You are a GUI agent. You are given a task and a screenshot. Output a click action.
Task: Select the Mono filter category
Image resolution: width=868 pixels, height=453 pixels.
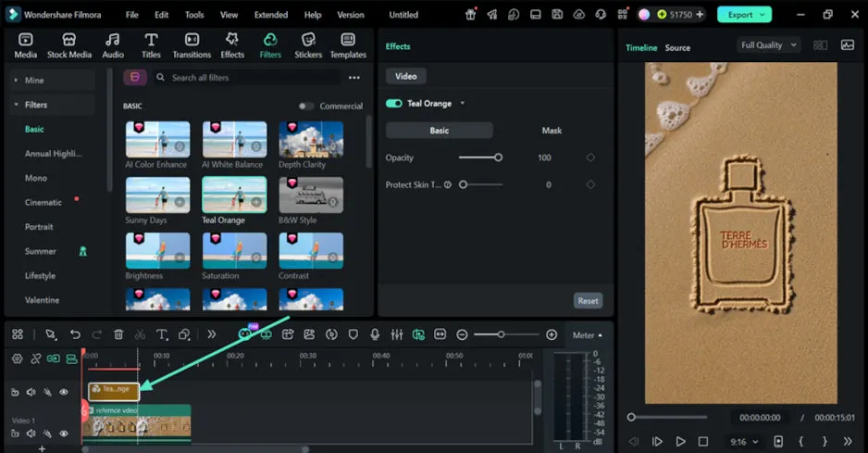[x=36, y=178]
